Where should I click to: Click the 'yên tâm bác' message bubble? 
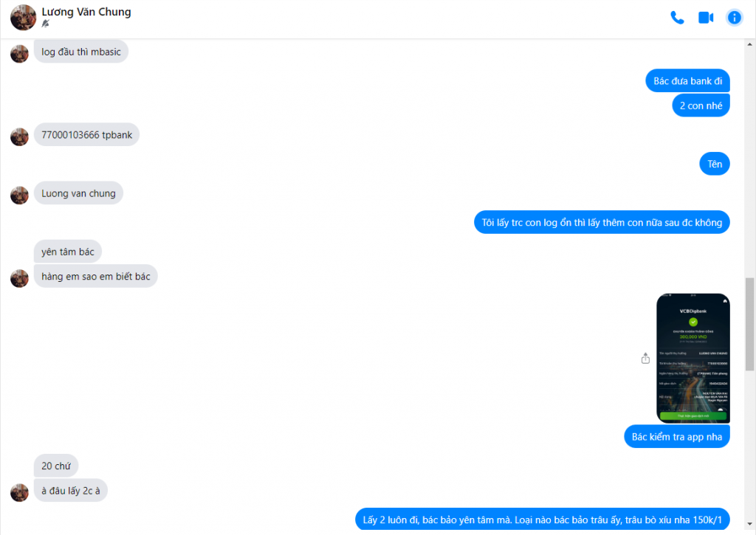67,252
